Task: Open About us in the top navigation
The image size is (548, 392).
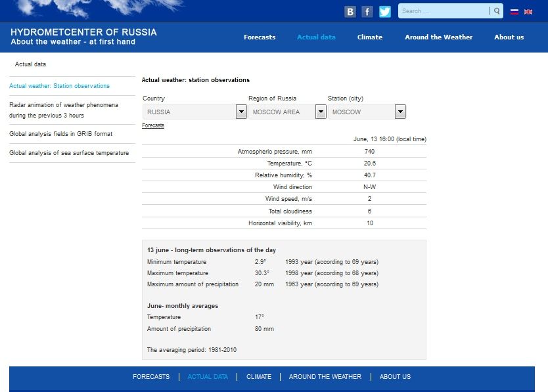Action: (509, 37)
